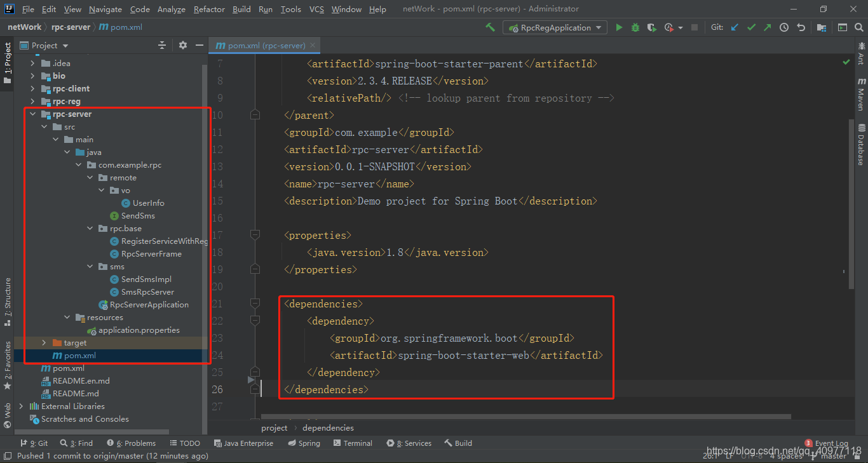
Task: Click the Run with Profiler icon
Action: [668, 27]
